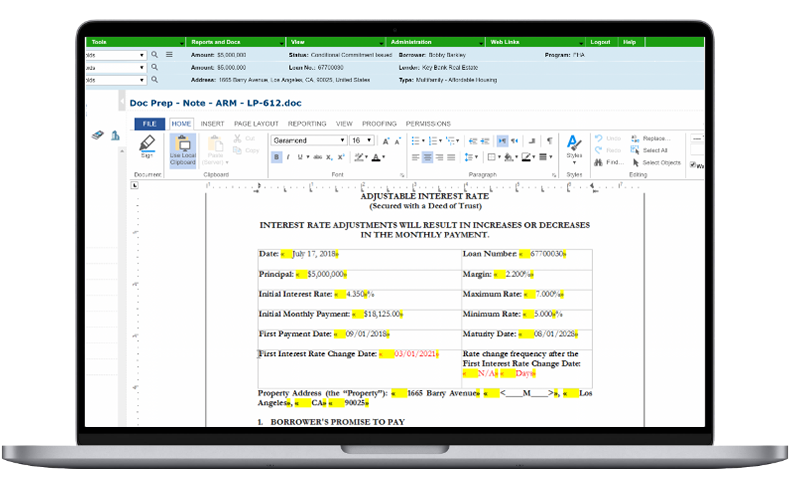The width and height of the screenshot is (790, 493).
Task: Open the Tools menu
Action: tap(135, 42)
